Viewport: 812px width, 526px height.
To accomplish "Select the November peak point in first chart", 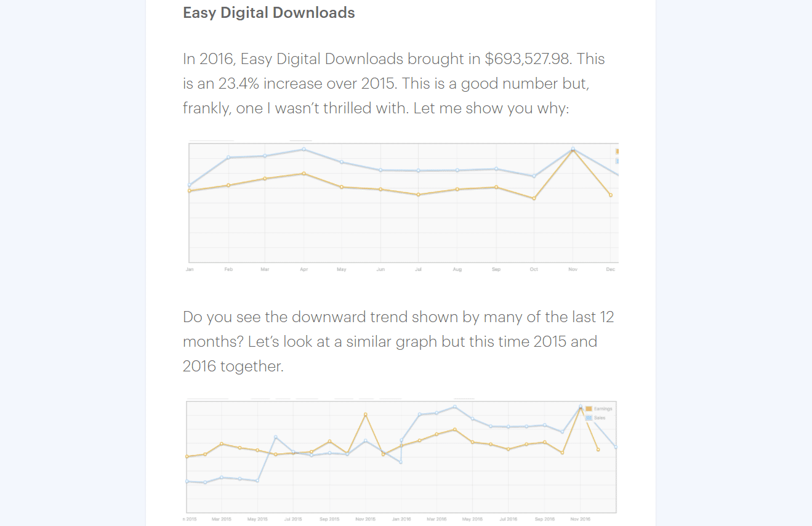I will pos(573,149).
